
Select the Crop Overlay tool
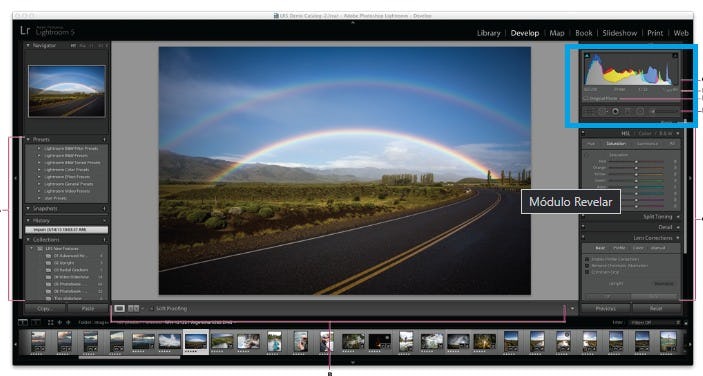point(589,111)
